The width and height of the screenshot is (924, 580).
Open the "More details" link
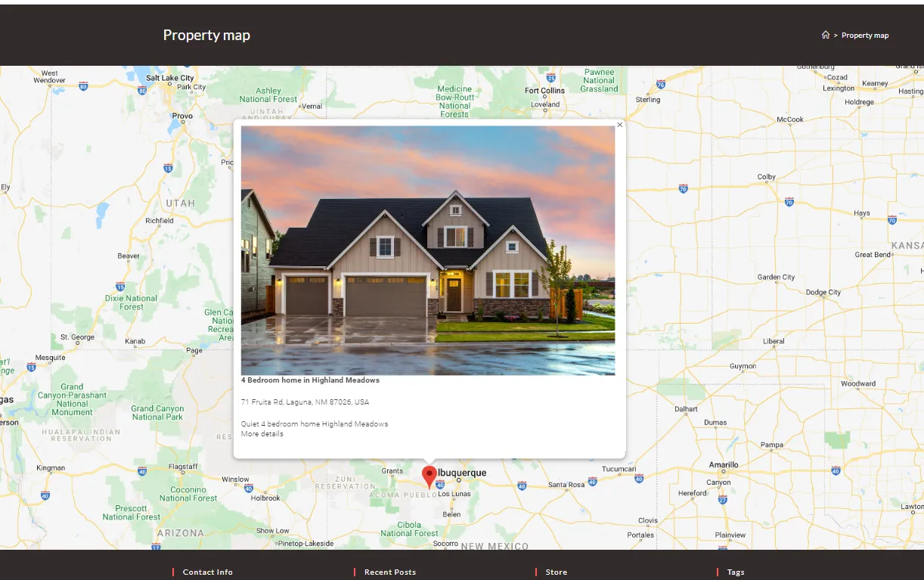point(260,433)
